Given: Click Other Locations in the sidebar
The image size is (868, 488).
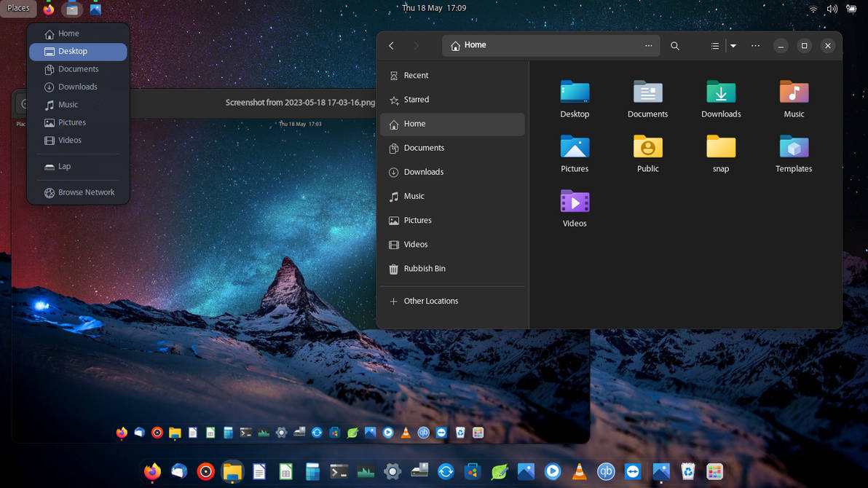Looking at the screenshot, I should pyautogui.click(x=431, y=300).
